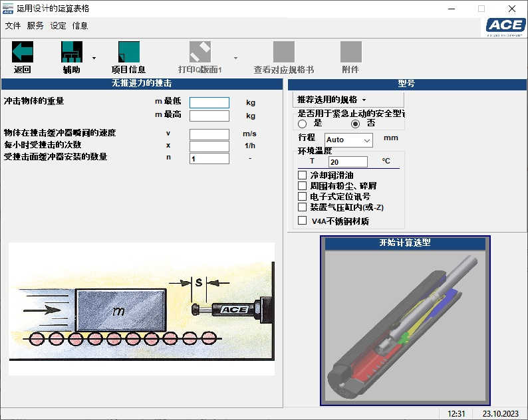Viewport: 528px width, 420px height.
Task: Click the shock absorber cutaway image
Action: coord(405,326)
